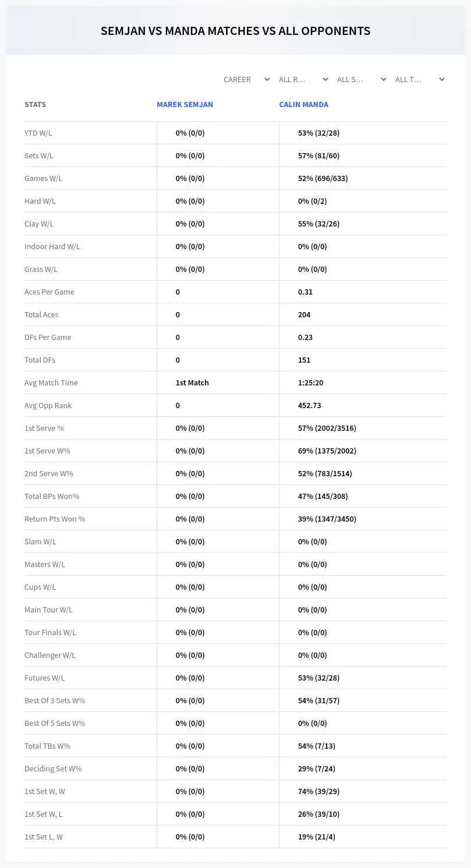Expand the ALL R… rounds dropdown
The width and height of the screenshot is (471, 868).
(x=303, y=79)
